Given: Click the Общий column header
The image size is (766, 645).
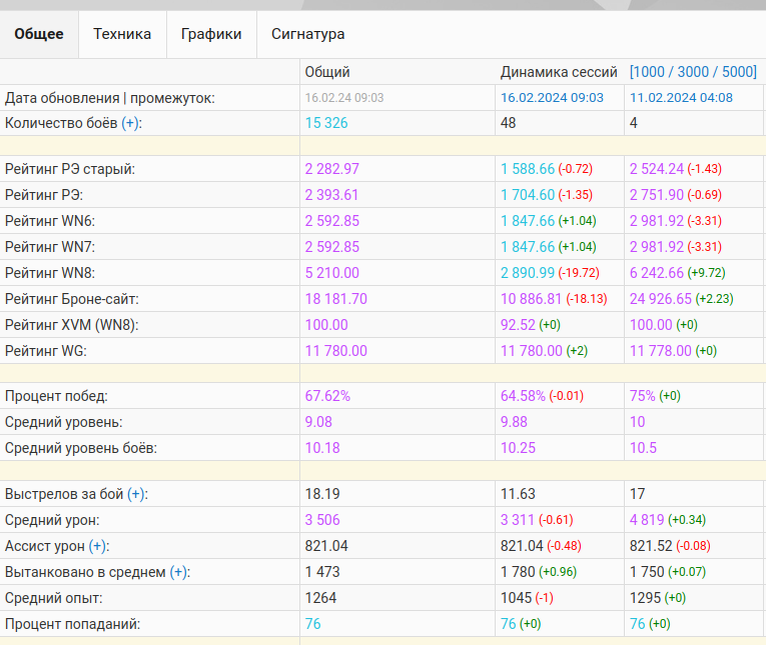Looking at the screenshot, I should 327,72.
